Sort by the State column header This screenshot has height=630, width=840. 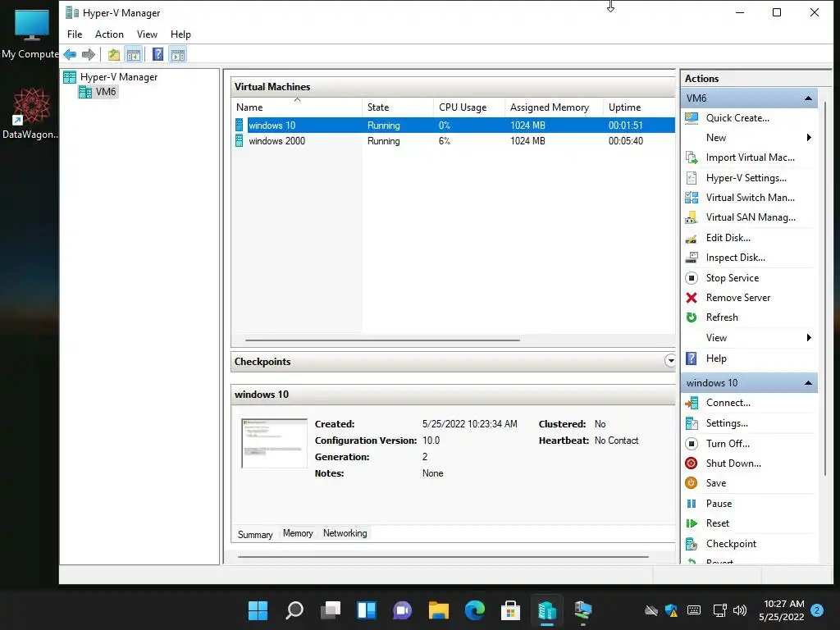(x=398, y=107)
